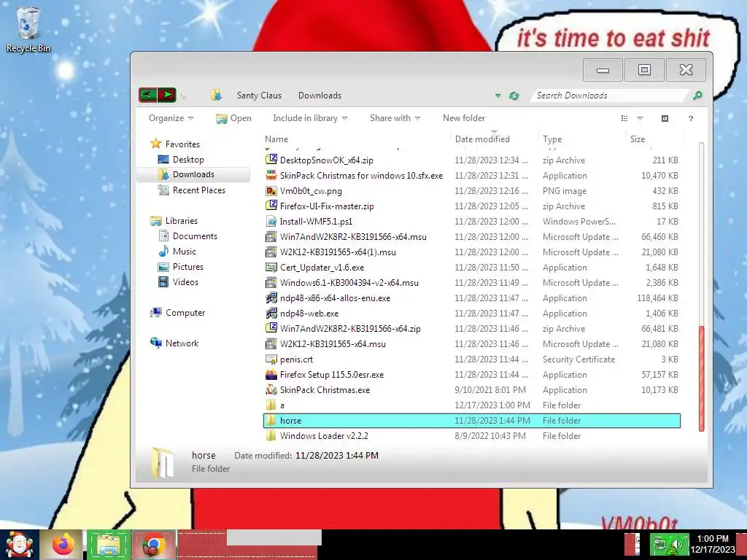This screenshot has height=560, width=747.
Task: Click the Forward navigation arrow
Action: (167, 96)
